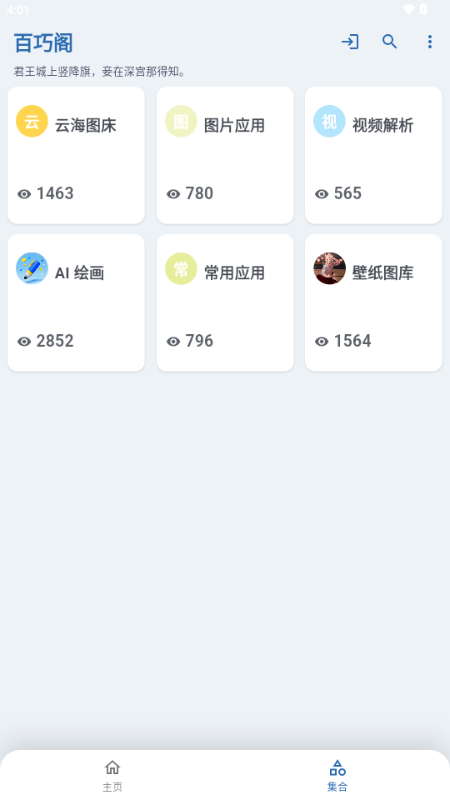450x800 pixels.
Task: Tap the login arrow icon
Action: coord(350,42)
